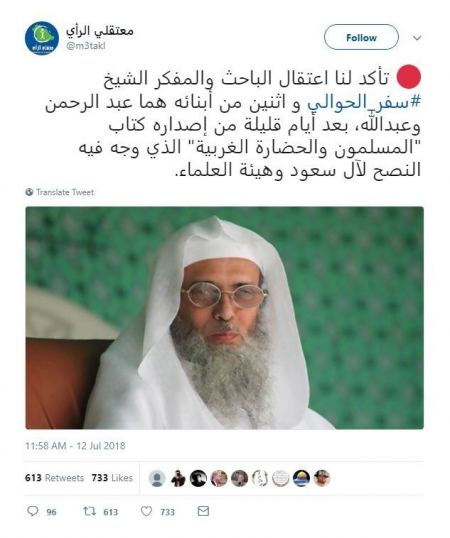Open the account's round profile avatar
Screen dimensions: 450x538
[x=42, y=38]
